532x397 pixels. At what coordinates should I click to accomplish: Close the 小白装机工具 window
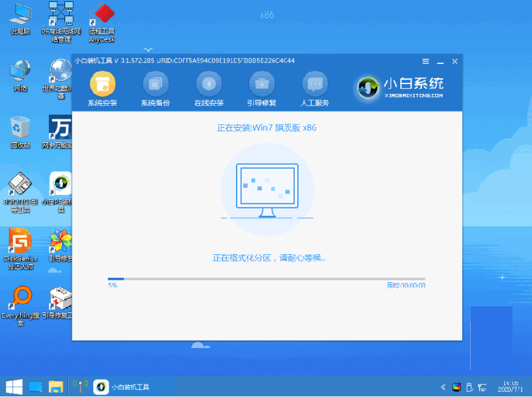coord(455,61)
